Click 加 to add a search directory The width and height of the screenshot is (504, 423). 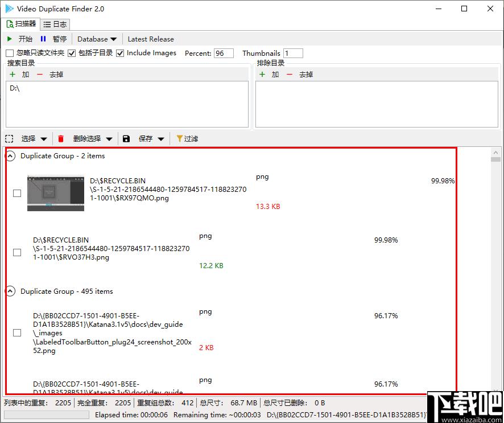[26, 75]
